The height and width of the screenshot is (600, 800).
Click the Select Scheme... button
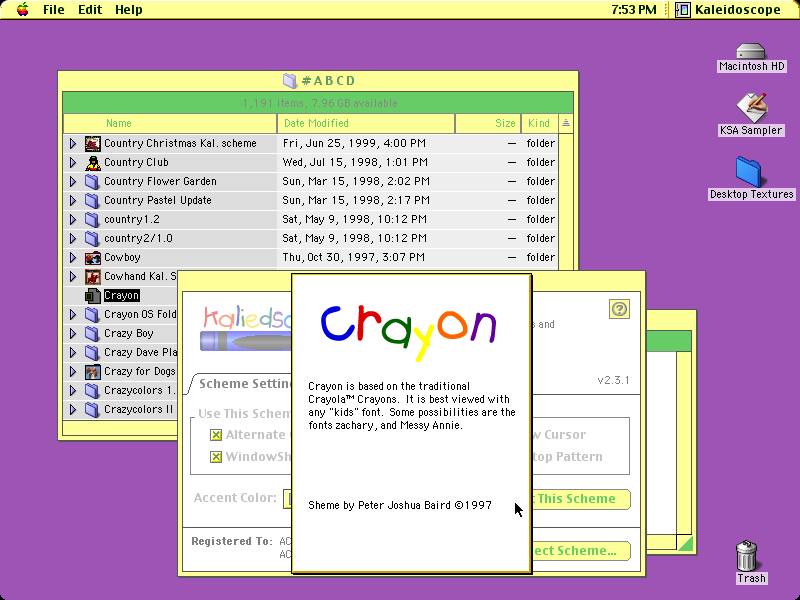click(x=581, y=551)
